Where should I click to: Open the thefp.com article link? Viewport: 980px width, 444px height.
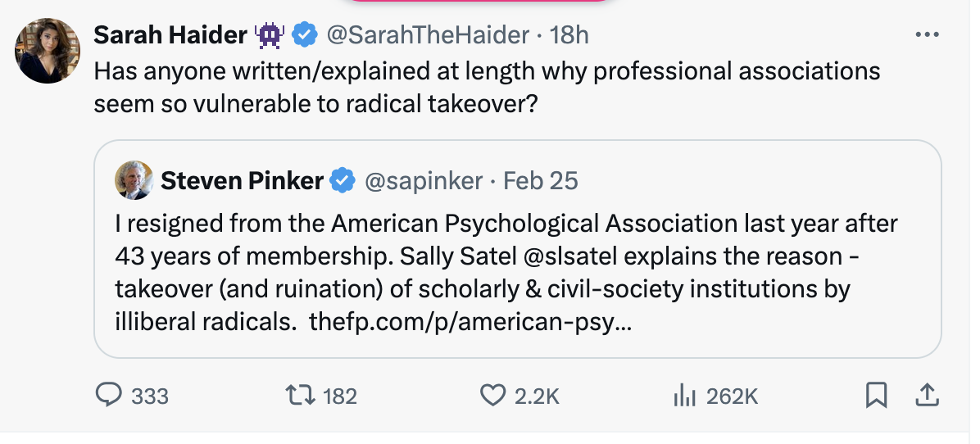click(x=470, y=322)
